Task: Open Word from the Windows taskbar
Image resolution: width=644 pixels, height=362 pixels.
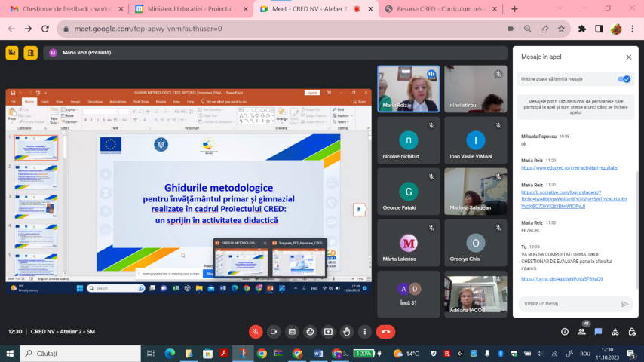Action: click(x=317, y=354)
